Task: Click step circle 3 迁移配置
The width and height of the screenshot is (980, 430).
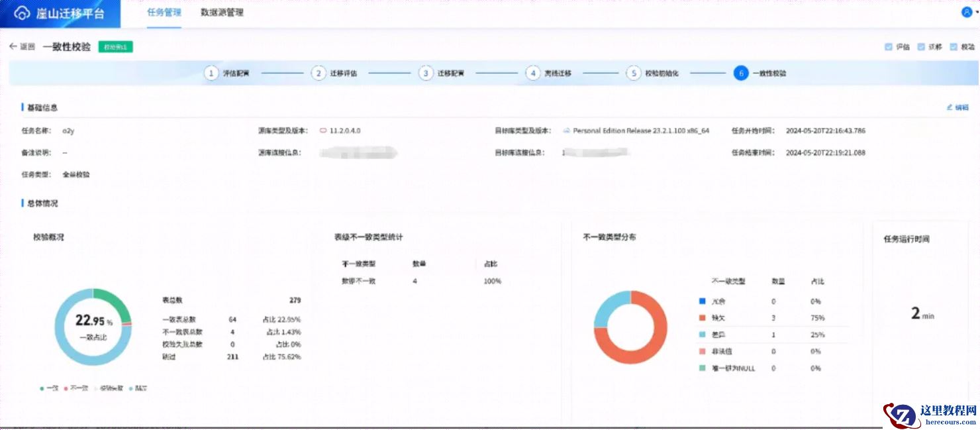Action: tap(426, 74)
